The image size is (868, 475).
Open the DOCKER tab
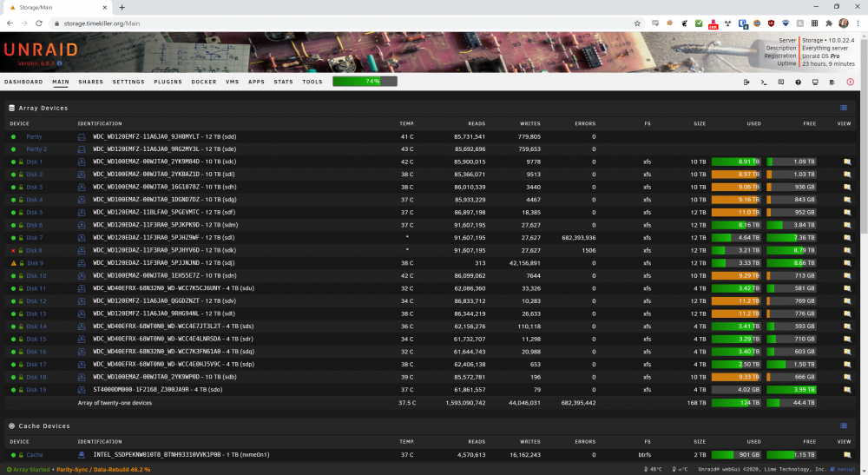(204, 82)
